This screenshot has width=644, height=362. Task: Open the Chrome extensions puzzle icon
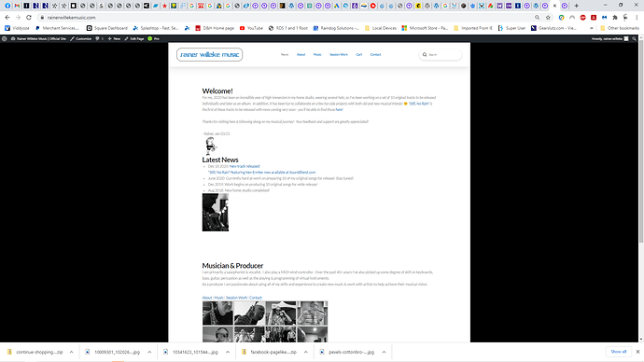(615, 18)
